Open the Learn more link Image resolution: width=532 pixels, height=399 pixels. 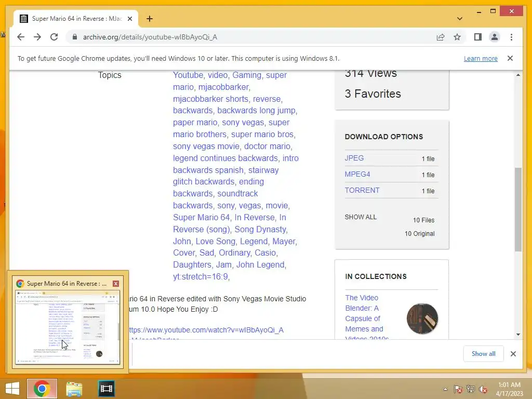(x=481, y=58)
